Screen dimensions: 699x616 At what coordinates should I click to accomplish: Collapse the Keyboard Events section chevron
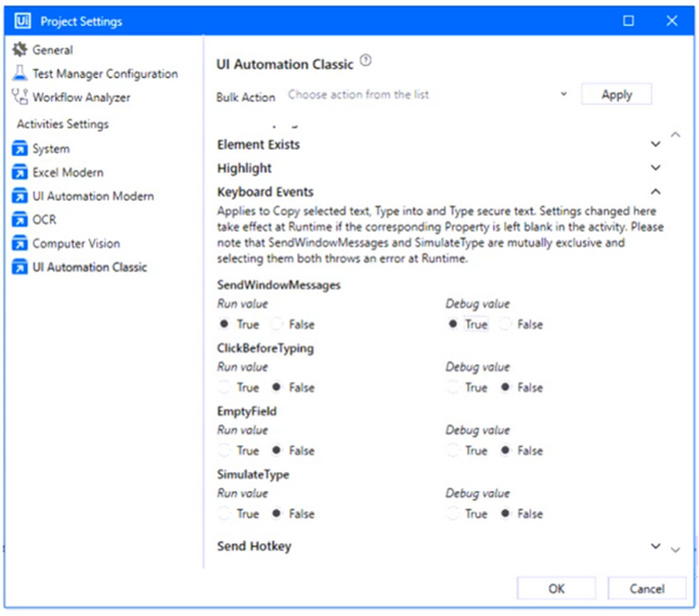point(655,192)
